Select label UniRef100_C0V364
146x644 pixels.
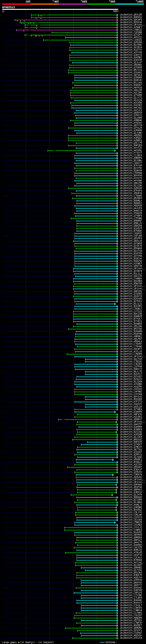pos(131,394)
